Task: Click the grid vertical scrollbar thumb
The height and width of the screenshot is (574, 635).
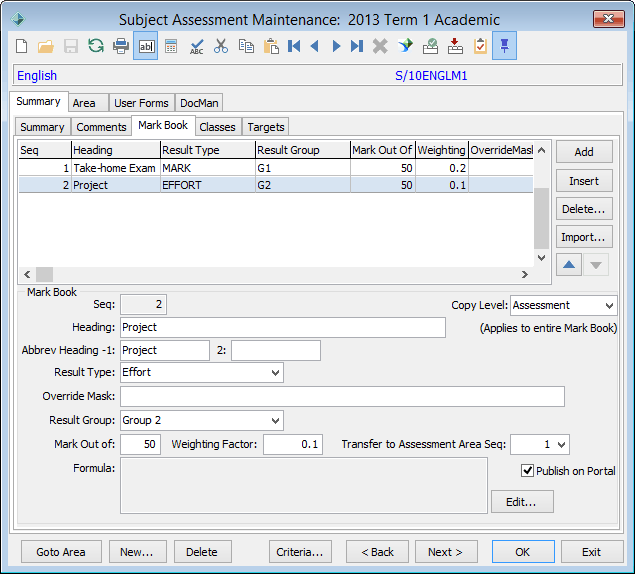Action: tap(541, 218)
